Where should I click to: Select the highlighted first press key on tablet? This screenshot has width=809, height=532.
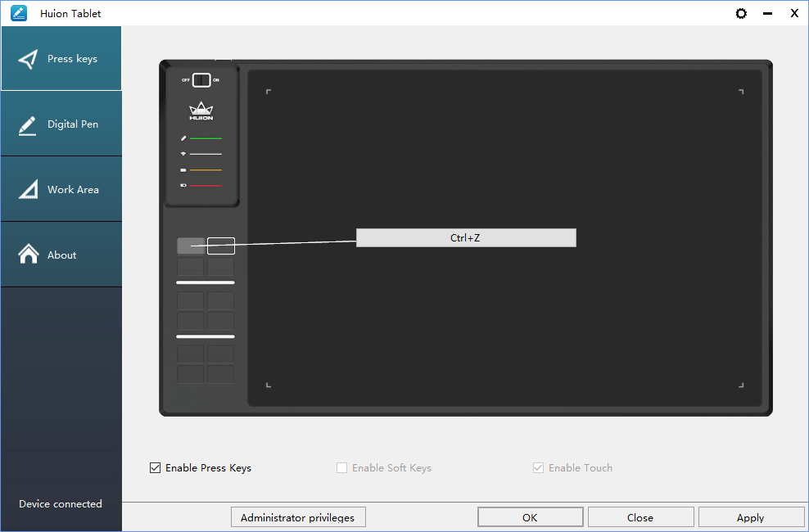click(191, 246)
